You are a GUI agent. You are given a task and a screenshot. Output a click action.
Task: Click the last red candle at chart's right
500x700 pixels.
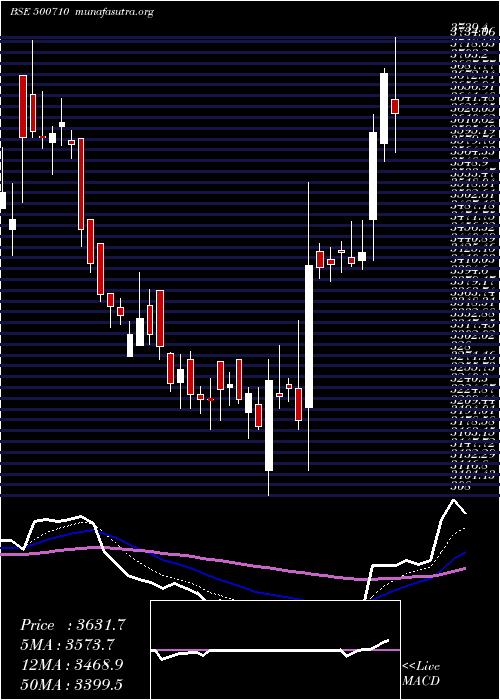click(395, 107)
